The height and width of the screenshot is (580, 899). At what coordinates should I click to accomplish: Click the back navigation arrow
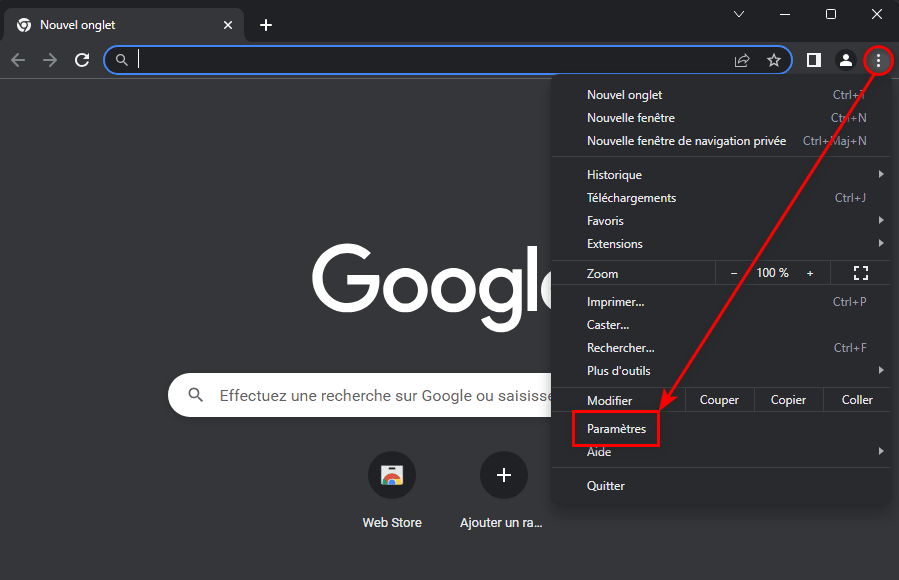[x=18, y=60]
